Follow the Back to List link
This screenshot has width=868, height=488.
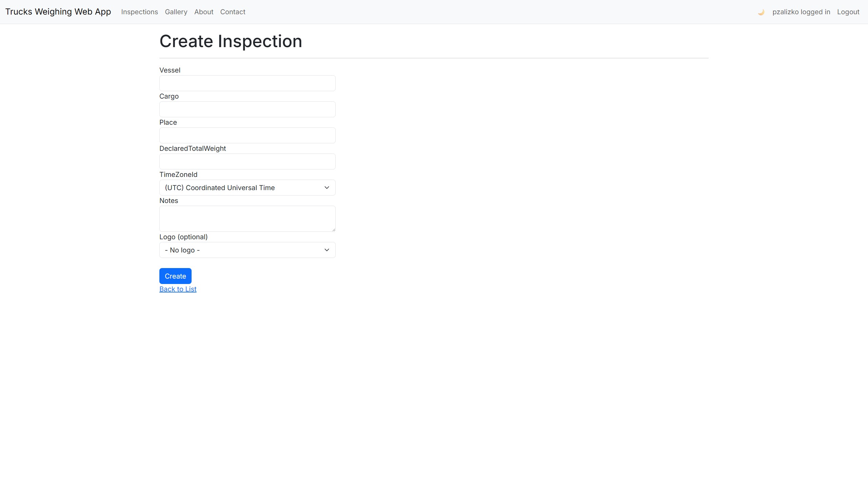(x=178, y=289)
